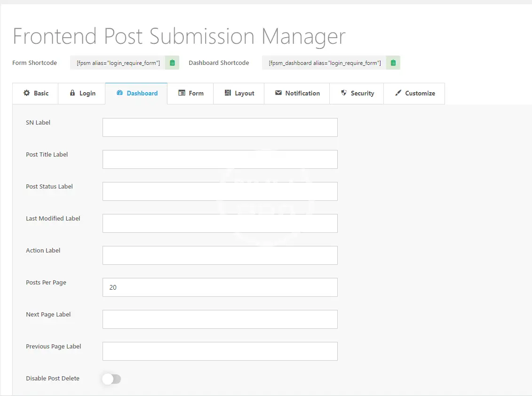This screenshot has height=396, width=532.
Task: Click the brush icon on Customize tab
Action: point(398,93)
